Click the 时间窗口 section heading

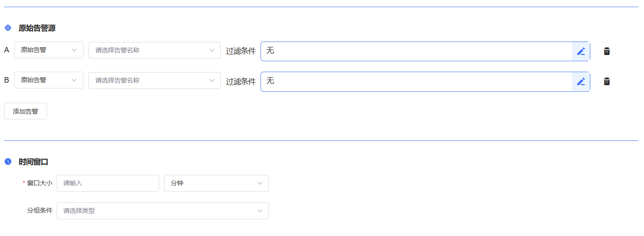pos(34,162)
